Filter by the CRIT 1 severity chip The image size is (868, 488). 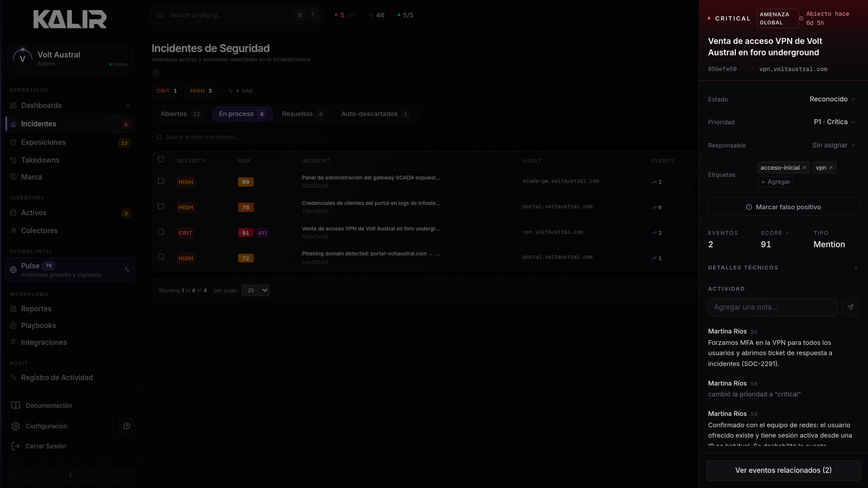167,91
